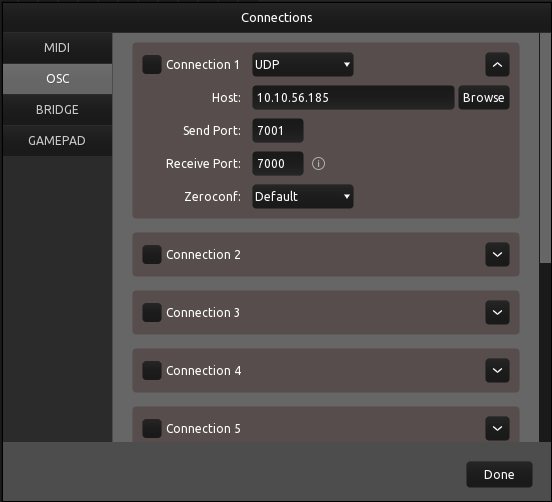Open the Zeroconf Default dropdown
The height and width of the screenshot is (502, 552).
tap(303, 196)
